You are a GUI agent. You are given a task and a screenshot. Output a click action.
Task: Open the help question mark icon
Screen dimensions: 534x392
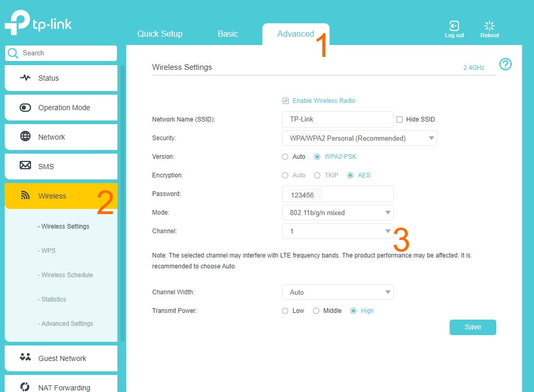tap(505, 64)
